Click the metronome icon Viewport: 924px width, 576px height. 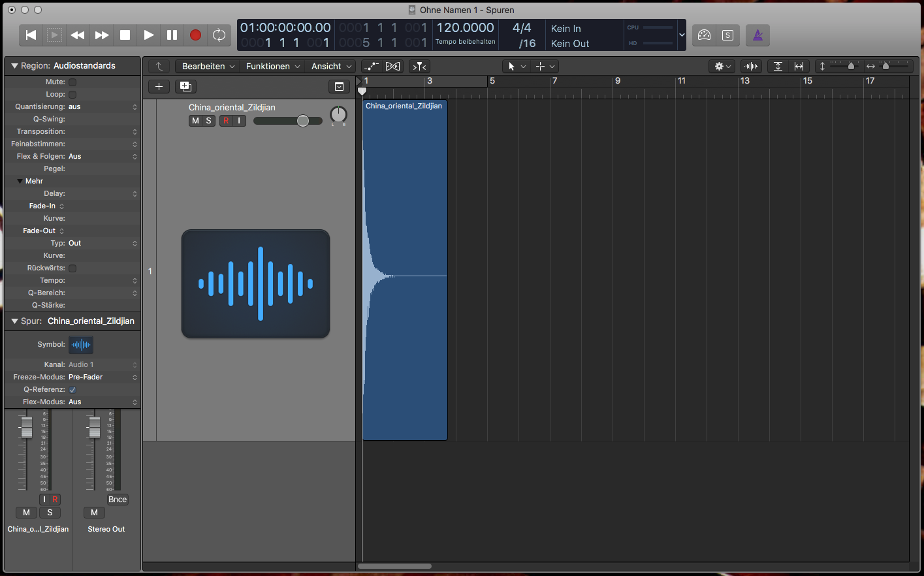pyautogui.click(x=757, y=35)
